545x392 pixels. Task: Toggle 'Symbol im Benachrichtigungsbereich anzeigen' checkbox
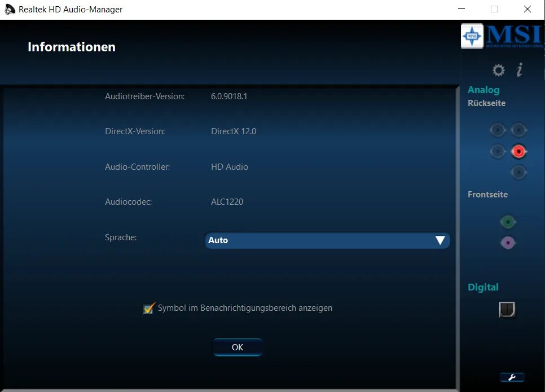click(x=149, y=308)
